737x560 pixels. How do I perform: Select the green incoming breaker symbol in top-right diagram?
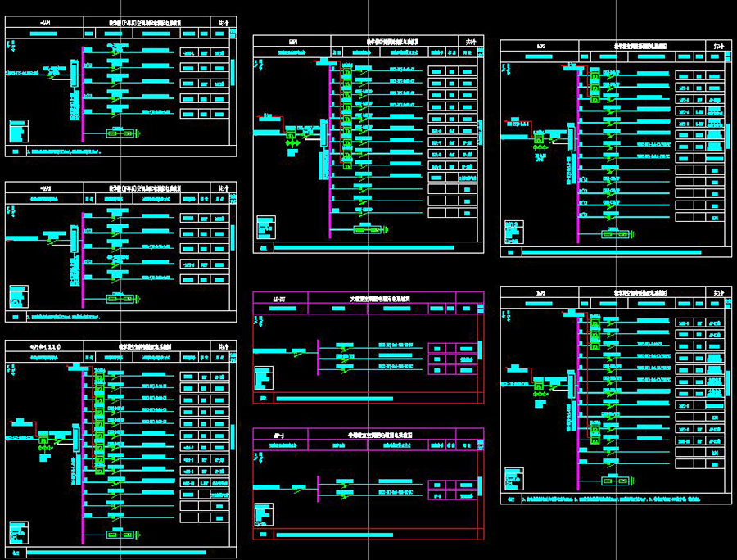[539, 139]
